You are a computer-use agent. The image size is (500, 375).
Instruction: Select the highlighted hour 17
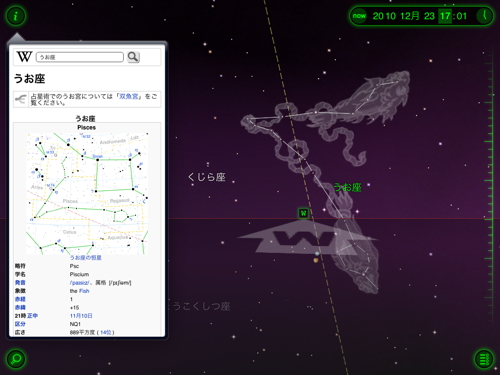(x=445, y=16)
